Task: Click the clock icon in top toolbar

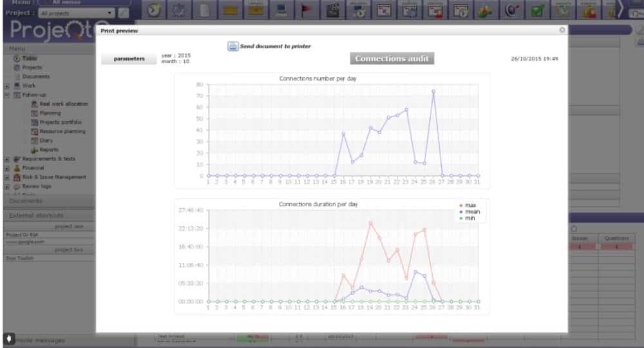Action: click(154, 10)
